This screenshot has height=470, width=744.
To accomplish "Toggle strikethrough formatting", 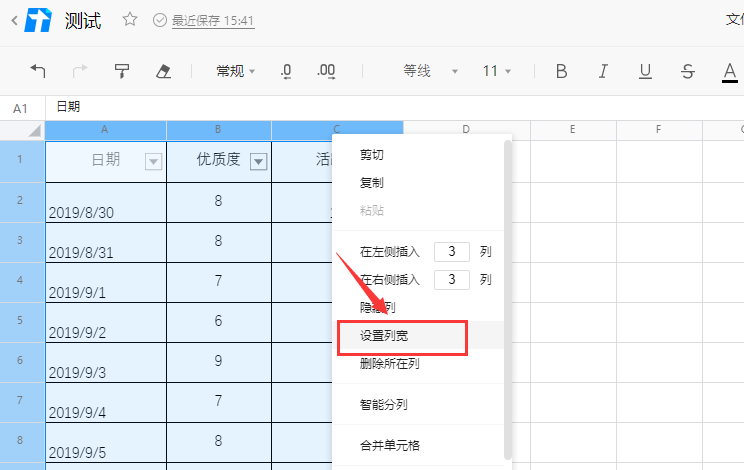I will click(687, 71).
